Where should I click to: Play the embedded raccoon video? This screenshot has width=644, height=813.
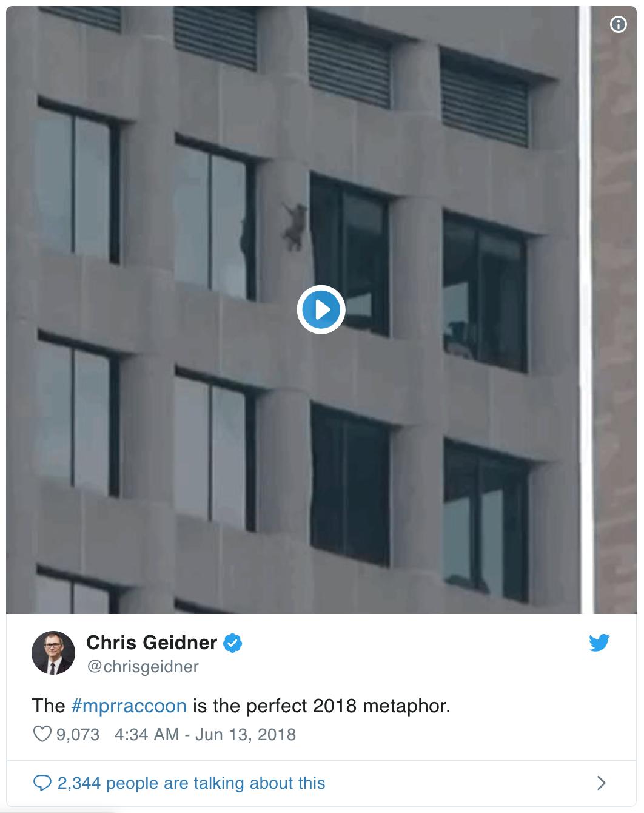coord(321,309)
